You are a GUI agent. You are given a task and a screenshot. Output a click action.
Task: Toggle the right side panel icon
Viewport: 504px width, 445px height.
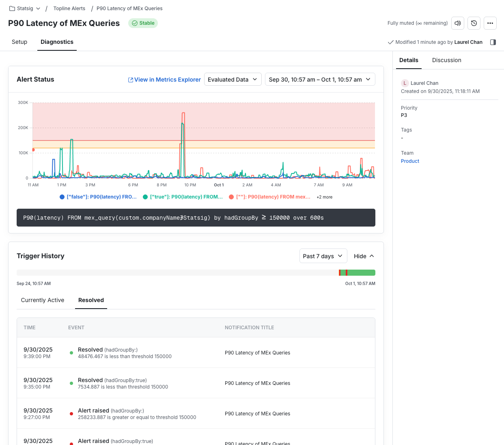tap(493, 42)
